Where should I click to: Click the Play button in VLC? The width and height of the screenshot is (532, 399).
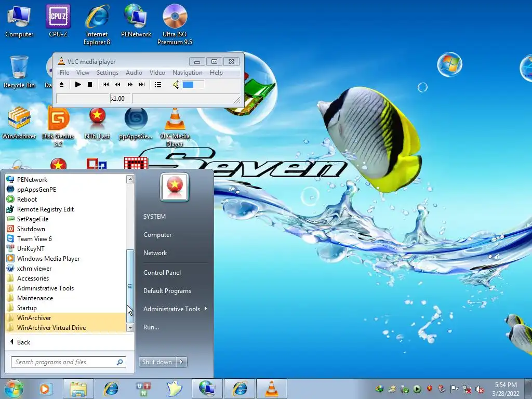coord(78,85)
